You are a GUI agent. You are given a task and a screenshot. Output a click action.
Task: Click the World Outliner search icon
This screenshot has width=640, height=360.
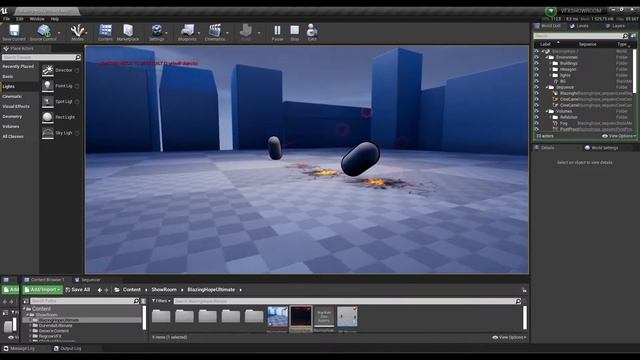pyautogui.click(x=625, y=36)
